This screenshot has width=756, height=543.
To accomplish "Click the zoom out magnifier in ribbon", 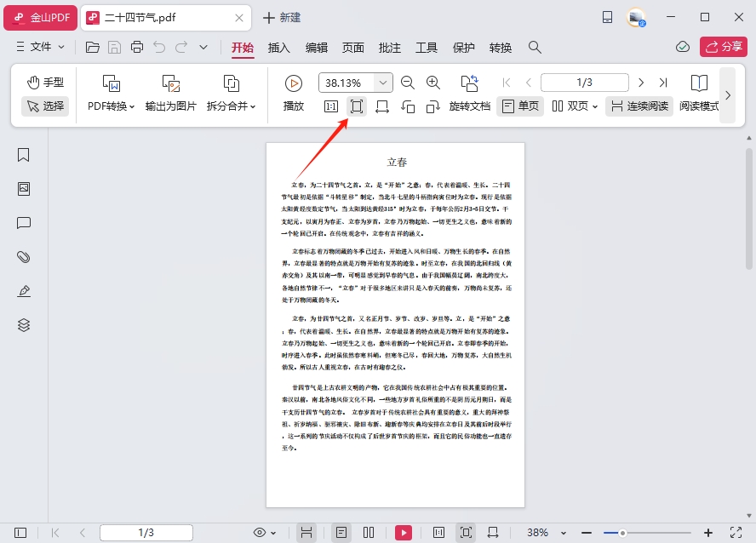I will (x=408, y=83).
